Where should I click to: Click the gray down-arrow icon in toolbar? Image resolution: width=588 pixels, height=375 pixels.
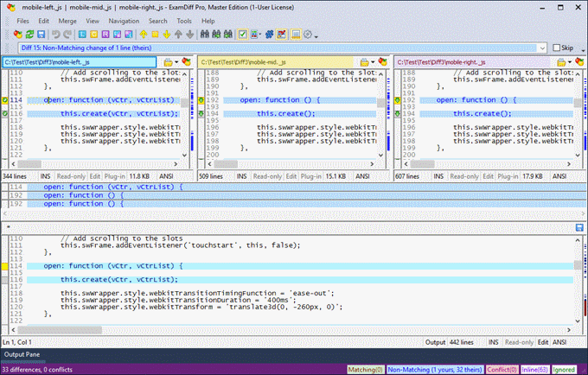coord(189,35)
